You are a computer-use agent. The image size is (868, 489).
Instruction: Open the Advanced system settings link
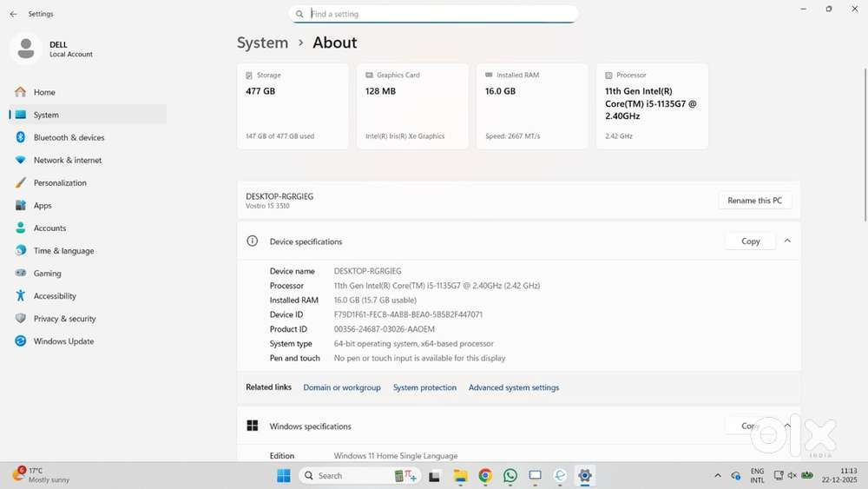click(514, 387)
